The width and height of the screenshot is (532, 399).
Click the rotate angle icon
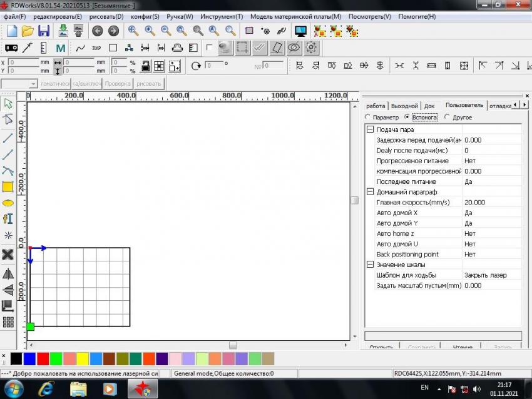(x=196, y=65)
